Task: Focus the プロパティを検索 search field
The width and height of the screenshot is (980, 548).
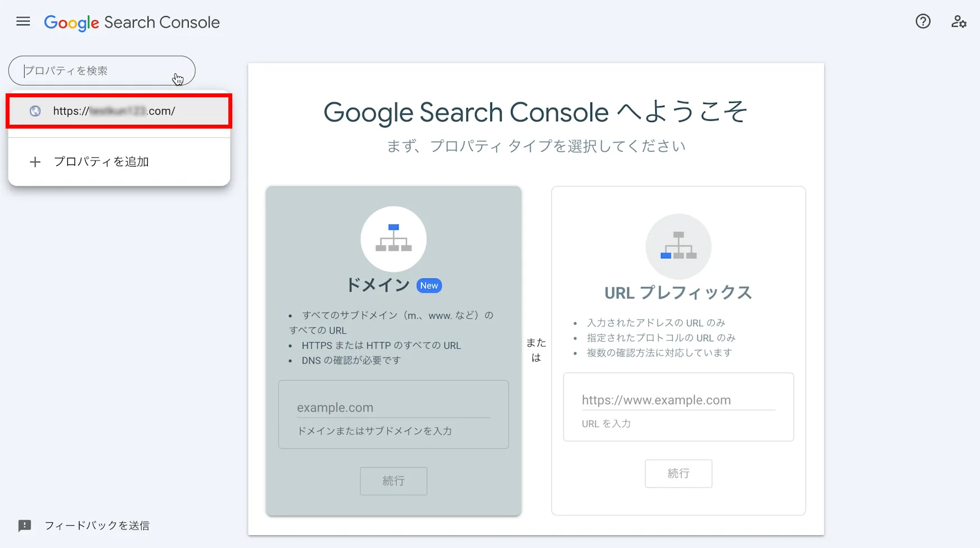Action: (102, 70)
